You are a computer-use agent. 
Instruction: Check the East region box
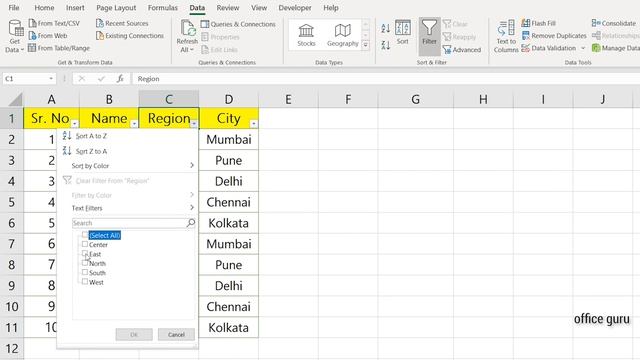85,253
